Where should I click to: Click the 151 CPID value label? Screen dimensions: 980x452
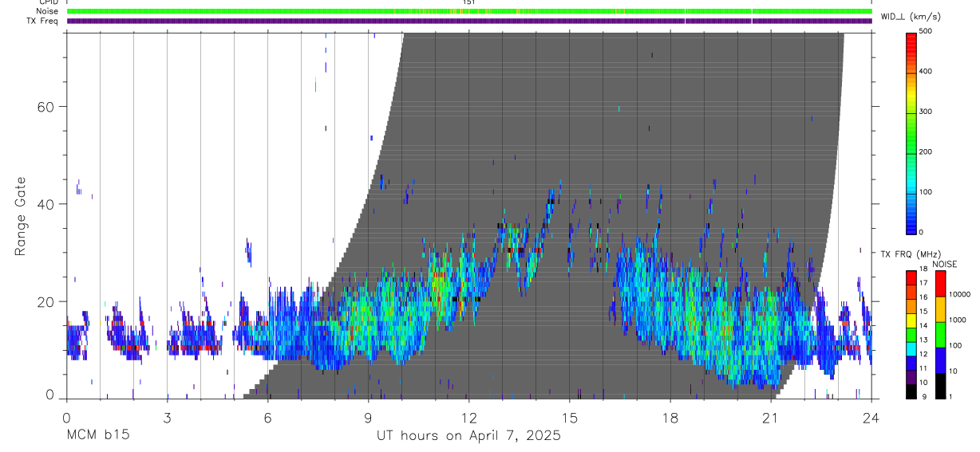469,2
